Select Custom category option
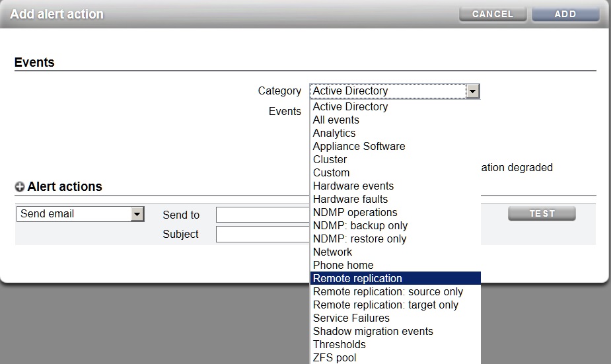The image size is (611, 364). (x=396, y=172)
